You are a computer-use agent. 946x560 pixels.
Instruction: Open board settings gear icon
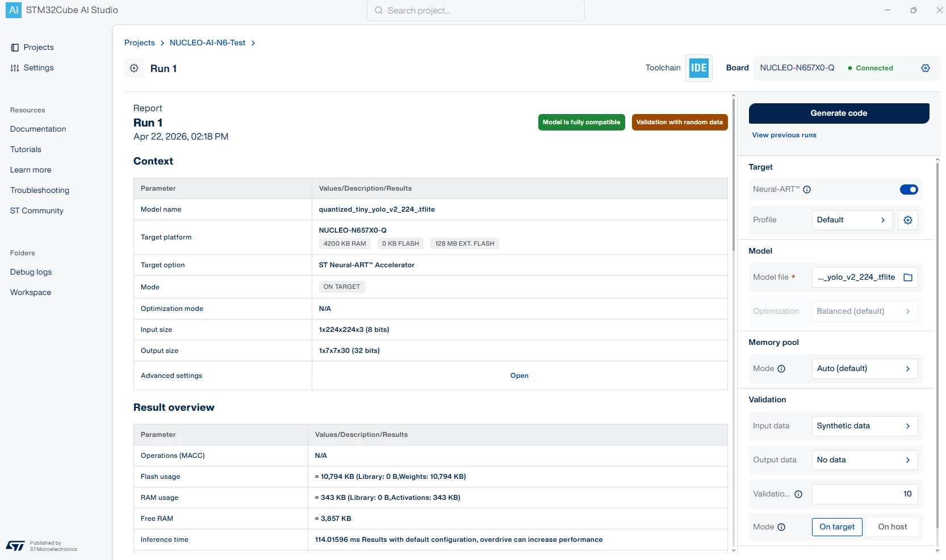926,68
